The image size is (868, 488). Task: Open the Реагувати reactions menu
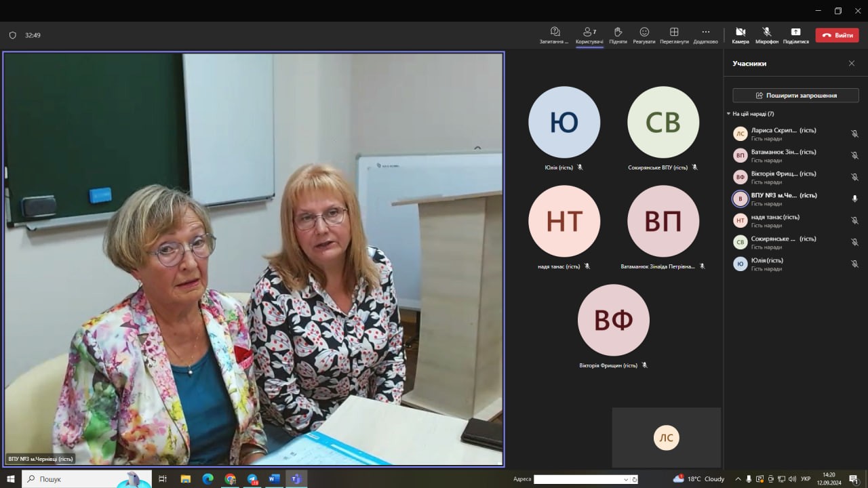point(644,35)
